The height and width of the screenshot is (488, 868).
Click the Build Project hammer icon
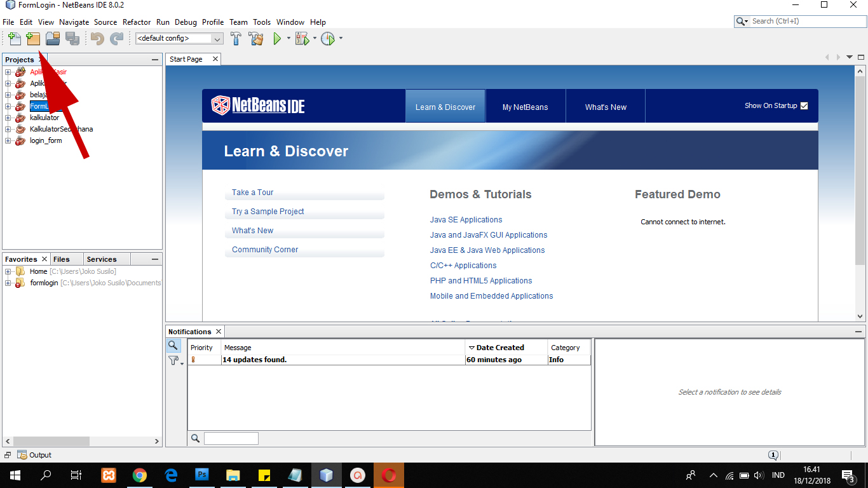point(236,39)
